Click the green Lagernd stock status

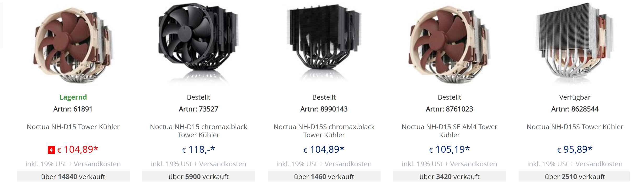pyautogui.click(x=73, y=97)
